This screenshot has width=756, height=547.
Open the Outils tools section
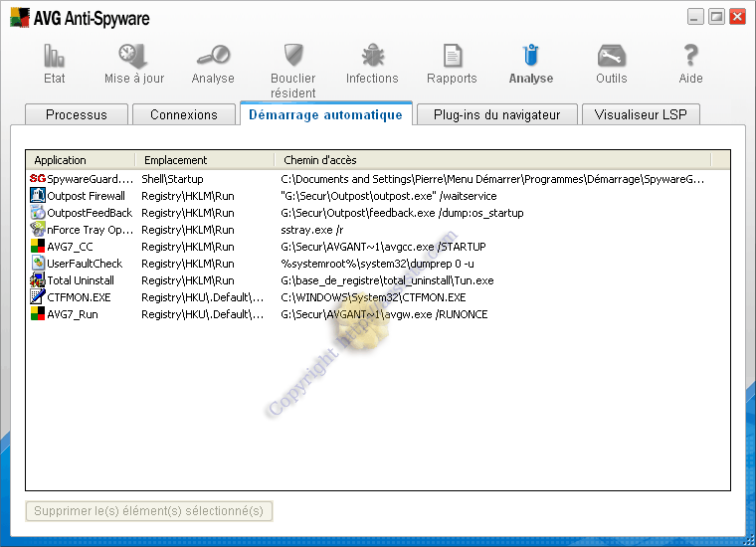tap(612, 64)
